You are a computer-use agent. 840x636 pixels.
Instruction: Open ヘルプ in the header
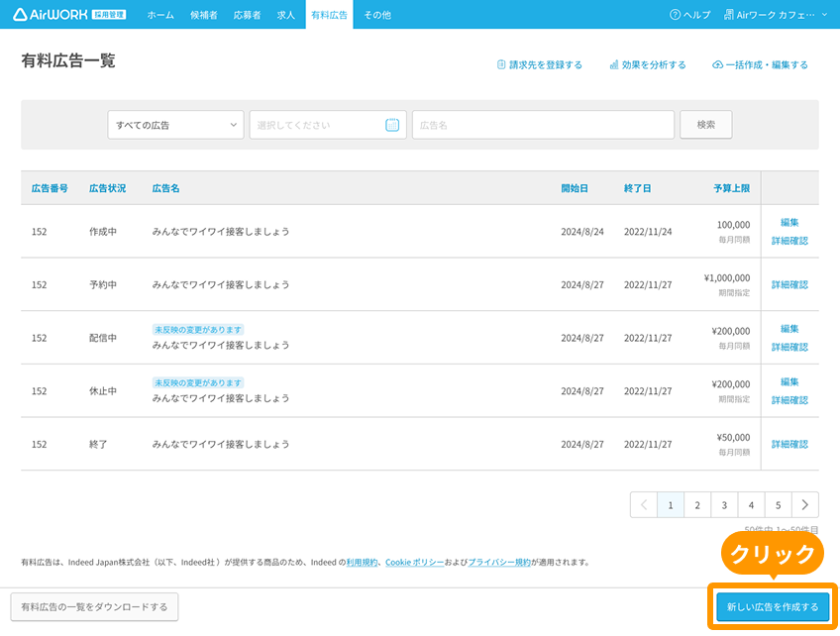click(690, 15)
